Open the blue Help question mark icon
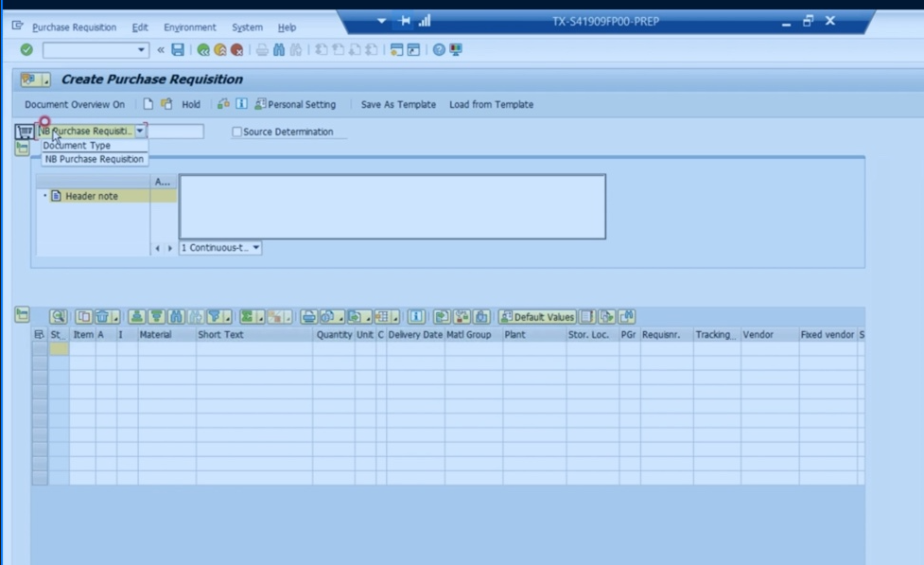 click(439, 50)
